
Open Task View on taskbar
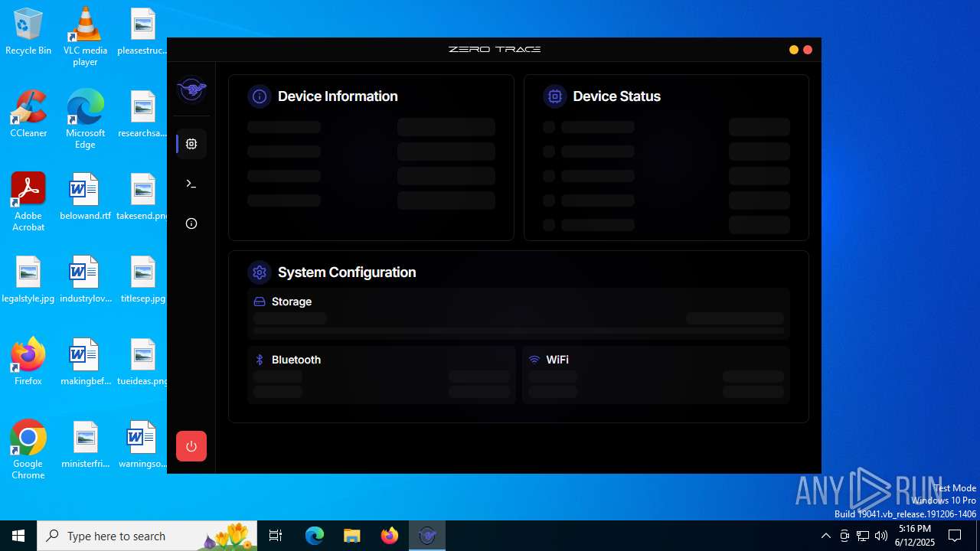[276, 536]
